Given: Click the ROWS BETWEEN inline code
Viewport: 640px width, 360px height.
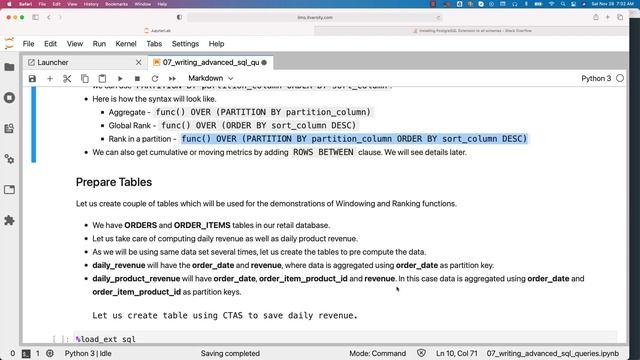Looking at the screenshot, I should tap(323, 152).
